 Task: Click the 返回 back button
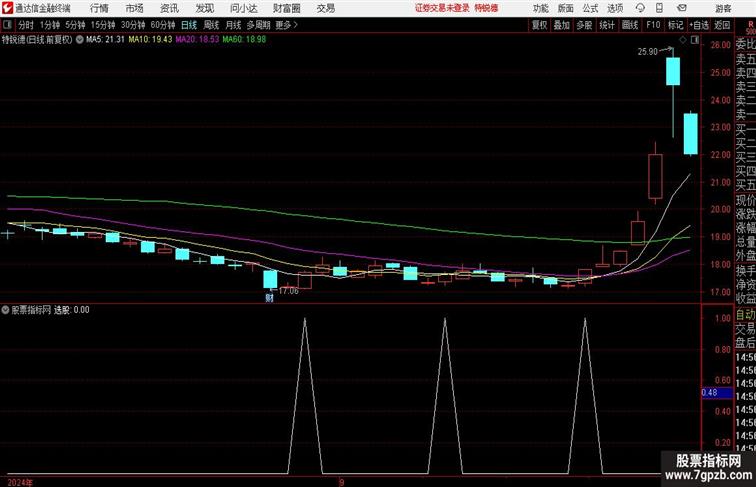(722, 25)
